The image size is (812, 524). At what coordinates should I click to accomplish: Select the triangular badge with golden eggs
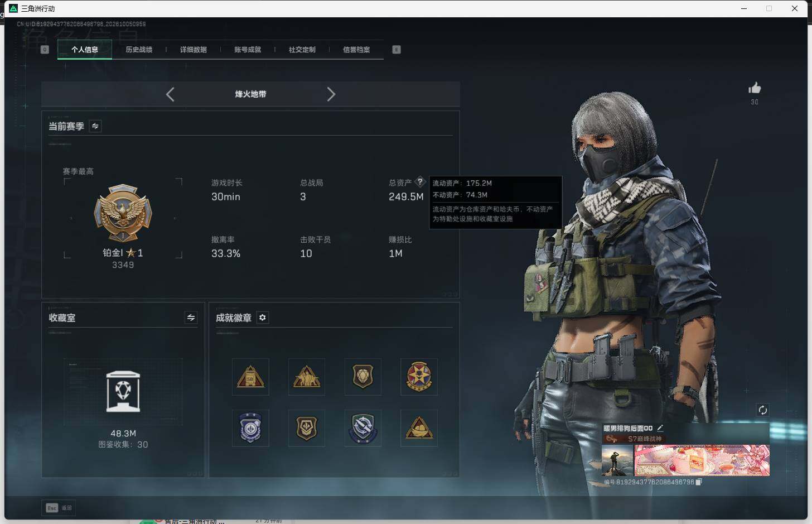click(419, 428)
